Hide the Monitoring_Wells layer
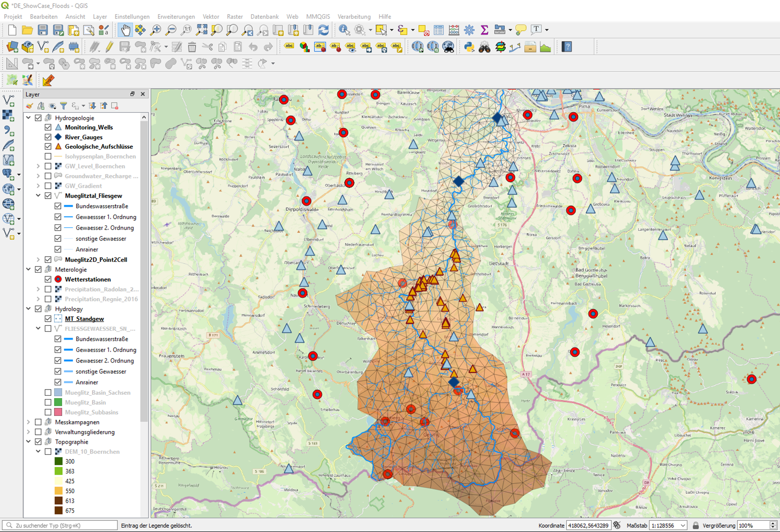 (x=48, y=127)
